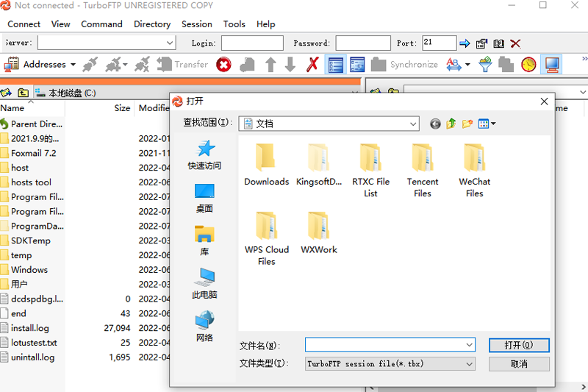
Task: Click the red circle stop icon
Action: point(223,65)
